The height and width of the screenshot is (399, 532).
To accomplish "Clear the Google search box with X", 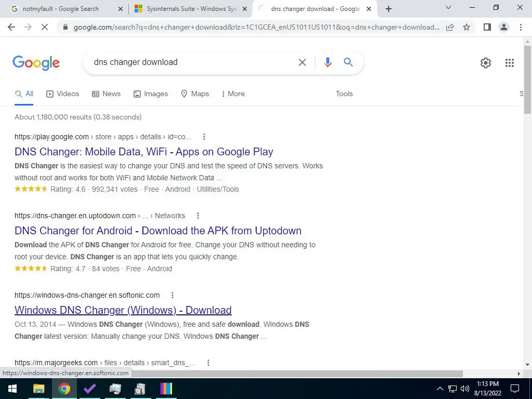I will click(x=302, y=62).
